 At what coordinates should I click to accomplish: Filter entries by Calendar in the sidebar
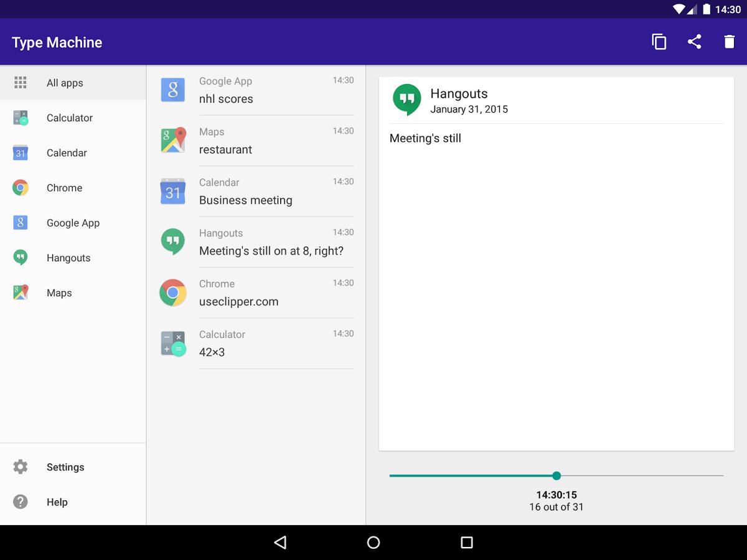click(x=67, y=153)
